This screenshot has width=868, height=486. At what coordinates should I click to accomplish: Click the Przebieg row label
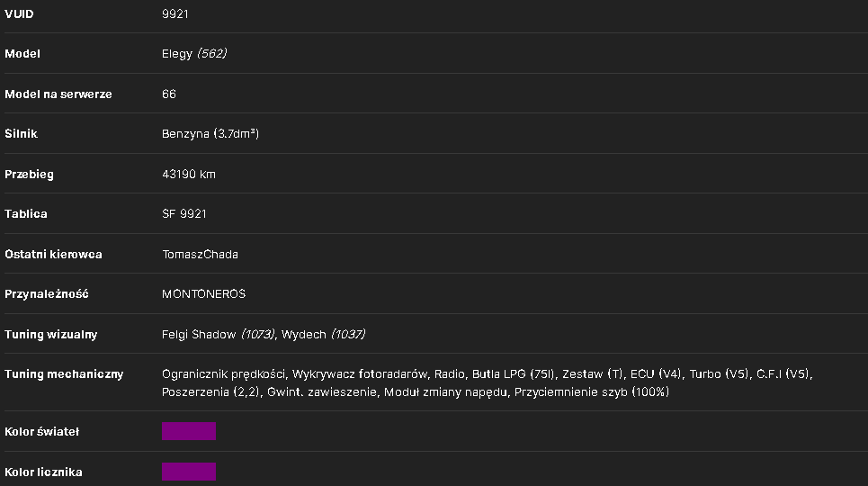pos(29,174)
